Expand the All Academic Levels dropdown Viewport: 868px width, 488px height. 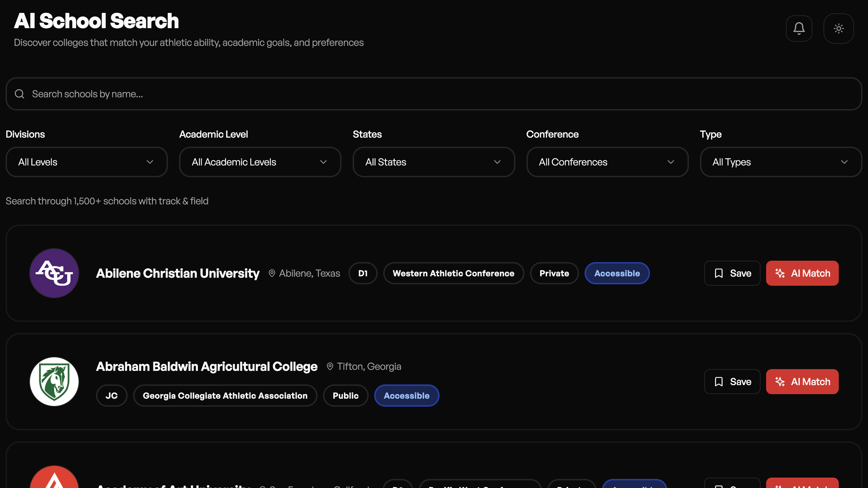(x=260, y=162)
